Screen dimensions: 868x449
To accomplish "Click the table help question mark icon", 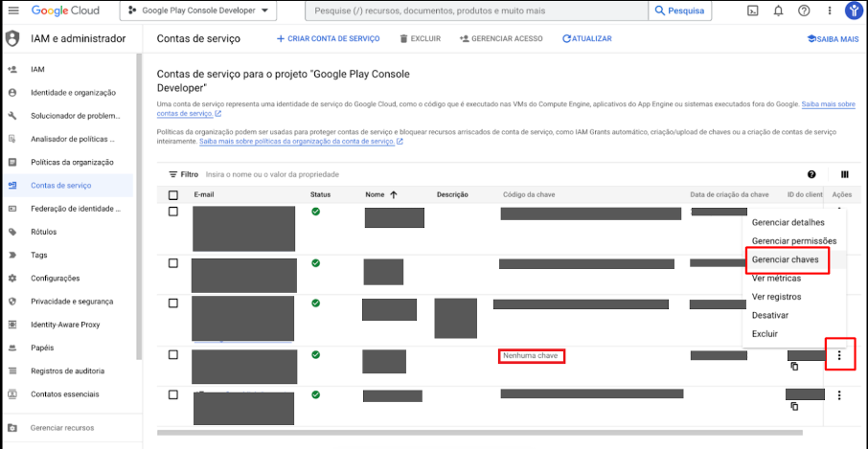I will (x=811, y=174).
